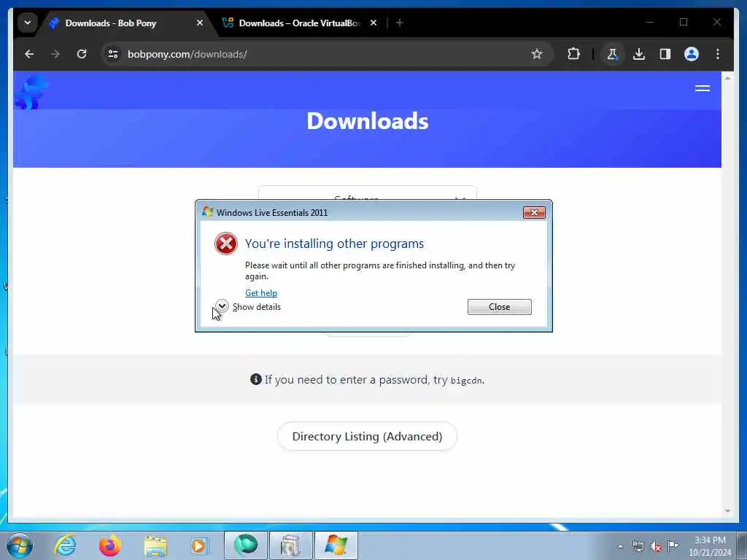Click the forward navigation arrow

point(55,54)
